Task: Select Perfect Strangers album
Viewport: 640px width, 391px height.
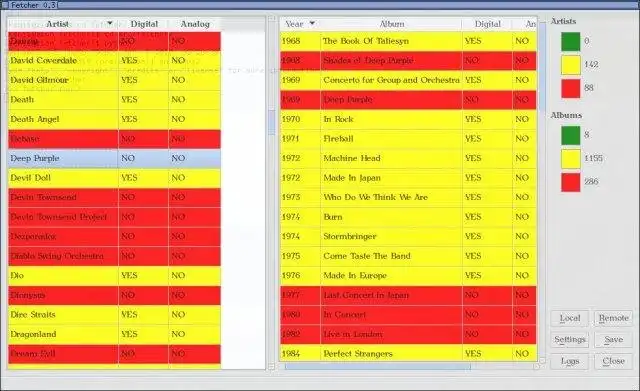Action: (x=409, y=353)
